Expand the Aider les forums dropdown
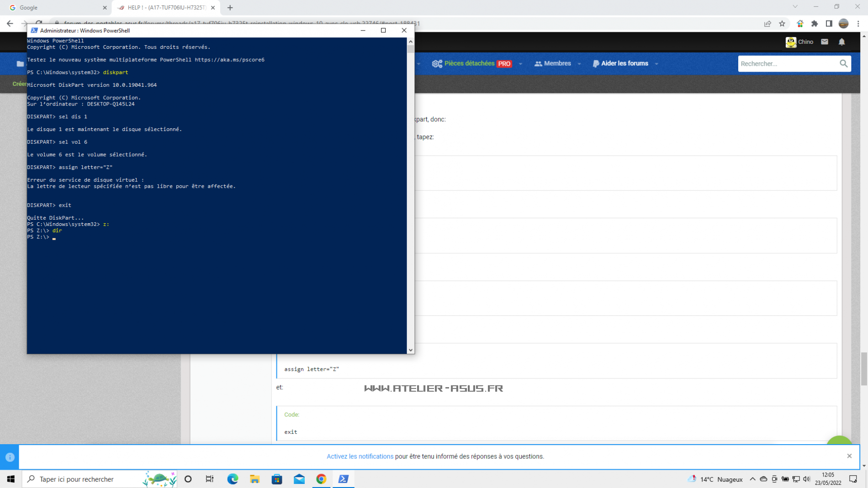Image resolution: width=868 pixels, height=488 pixels. [656, 64]
